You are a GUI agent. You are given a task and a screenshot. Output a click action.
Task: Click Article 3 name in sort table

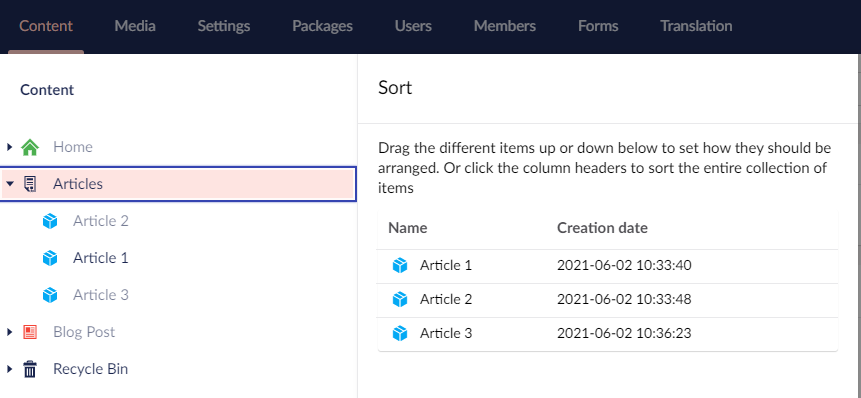point(446,334)
